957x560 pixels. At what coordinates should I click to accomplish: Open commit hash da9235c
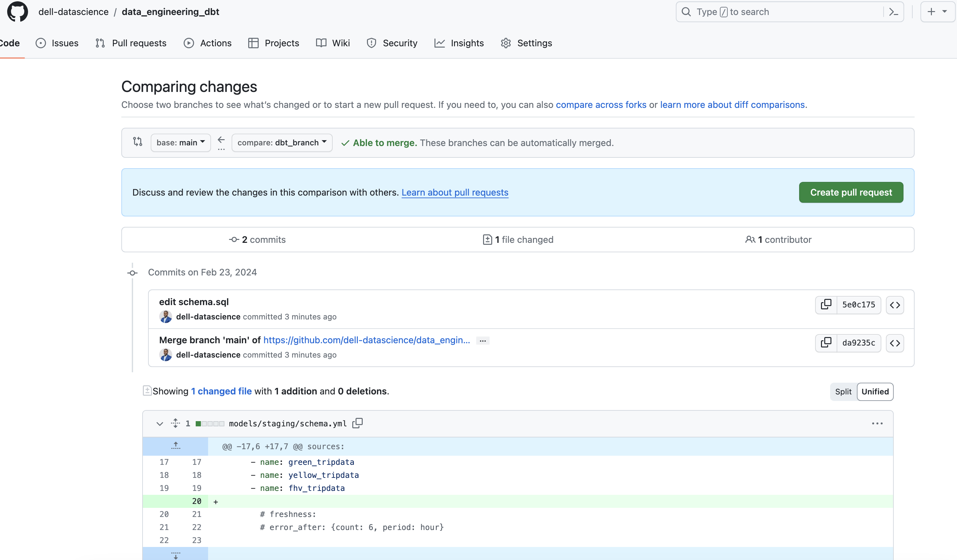point(858,343)
